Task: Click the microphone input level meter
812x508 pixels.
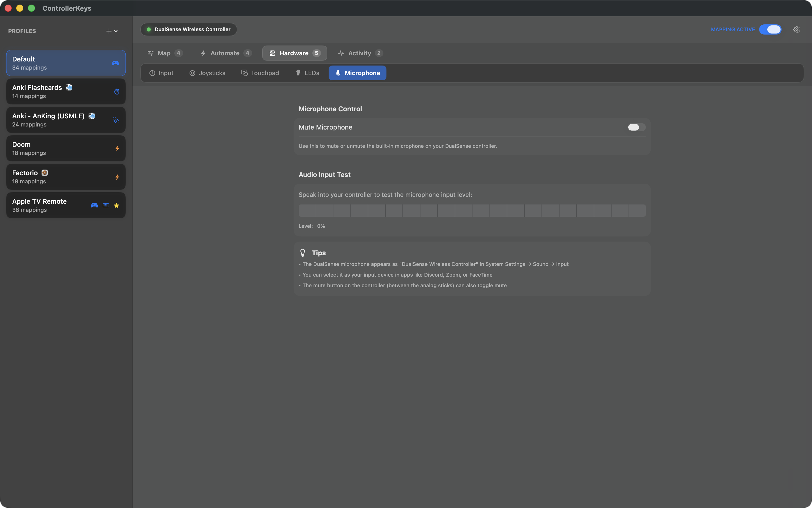Action: coord(472,211)
